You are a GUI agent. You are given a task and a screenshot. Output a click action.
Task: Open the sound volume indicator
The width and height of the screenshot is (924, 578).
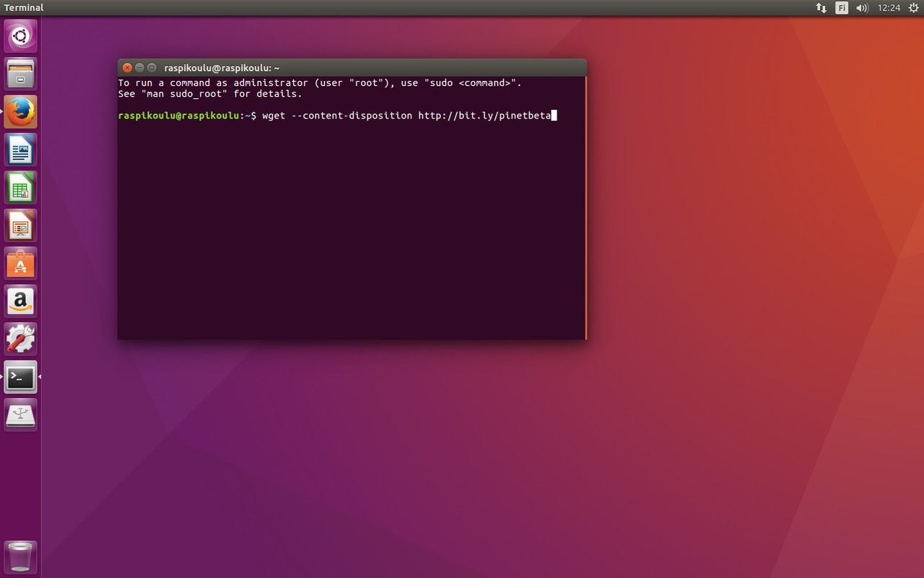862,8
